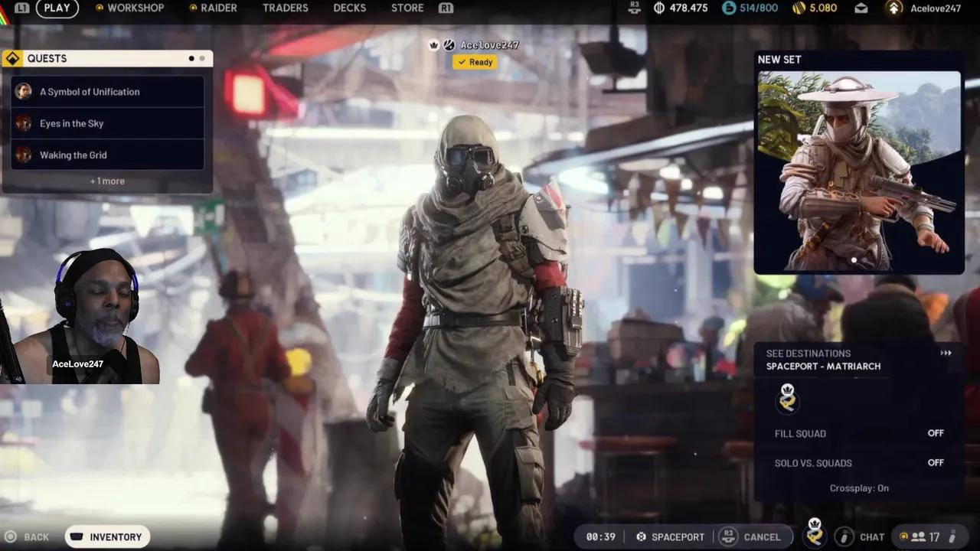Image resolution: width=980 pixels, height=551 pixels.
Task: Click the A Symbol of Unification portrait icon
Action: click(24, 92)
